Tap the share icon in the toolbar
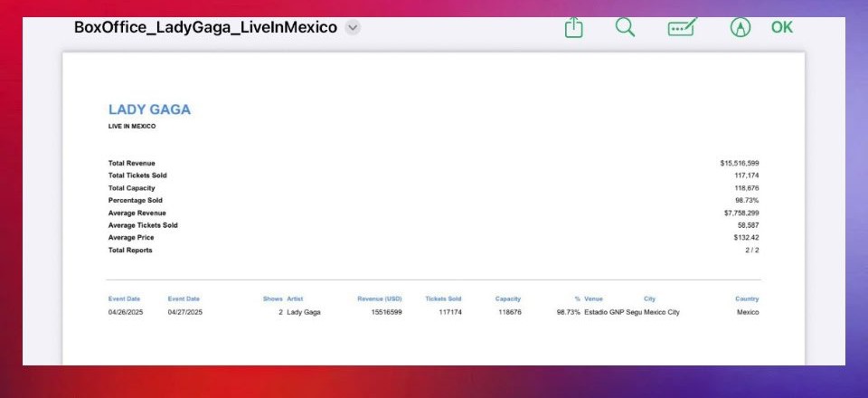Image resolution: width=868 pixels, height=398 pixels. coord(573,27)
